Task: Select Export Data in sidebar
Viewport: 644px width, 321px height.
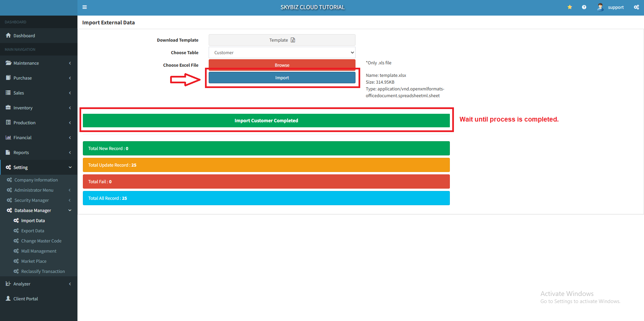Action: click(32, 231)
